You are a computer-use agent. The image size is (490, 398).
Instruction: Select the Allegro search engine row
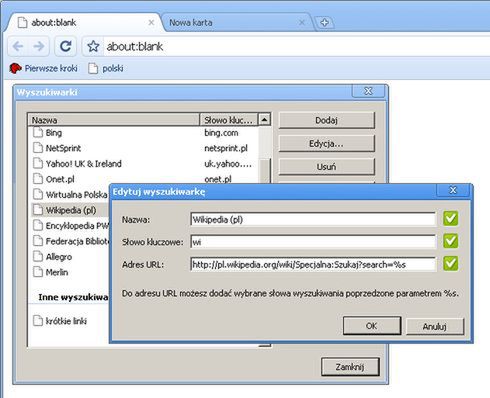(x=70, y=257)
